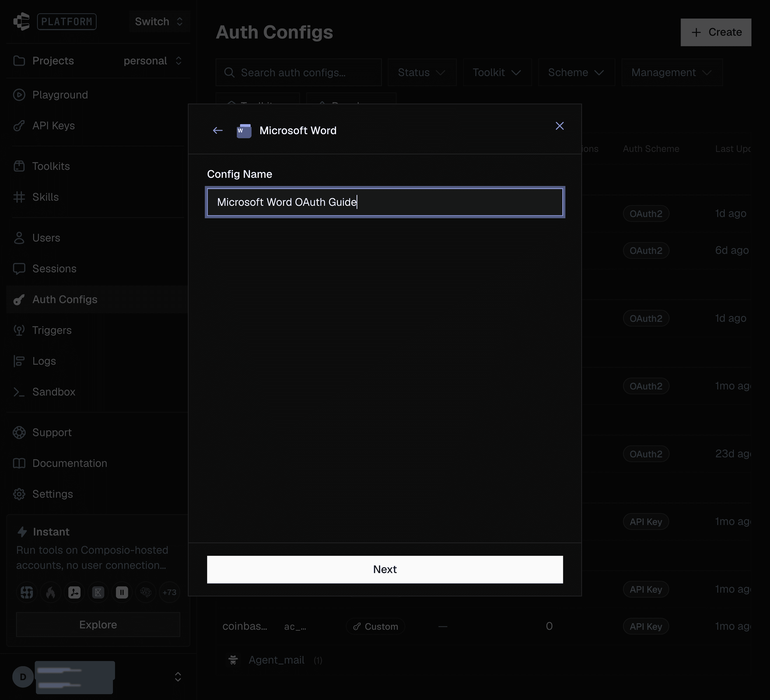Expand the user account menu chevrons
This screenshot has width=770, height=700.
tap(178, 677)
